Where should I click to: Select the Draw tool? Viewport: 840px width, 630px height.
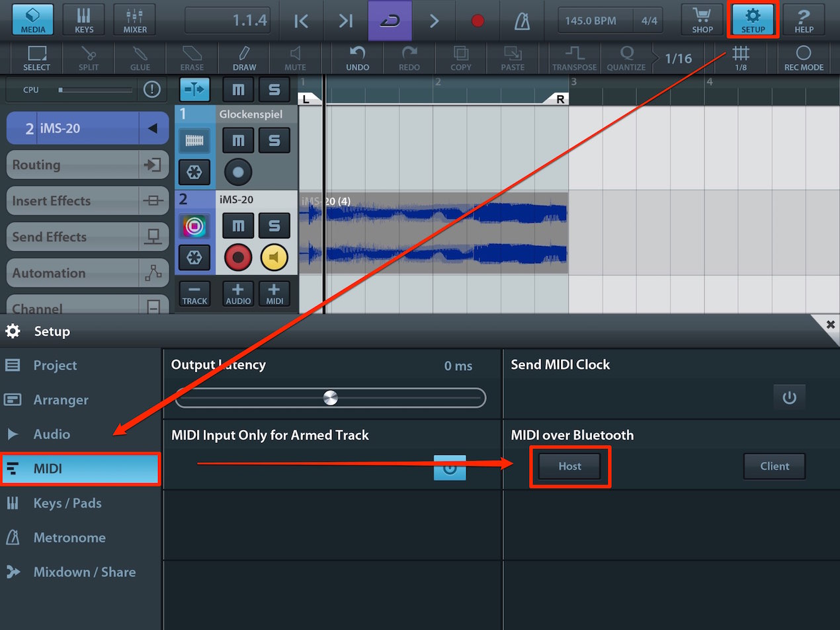tap(244, 58)
